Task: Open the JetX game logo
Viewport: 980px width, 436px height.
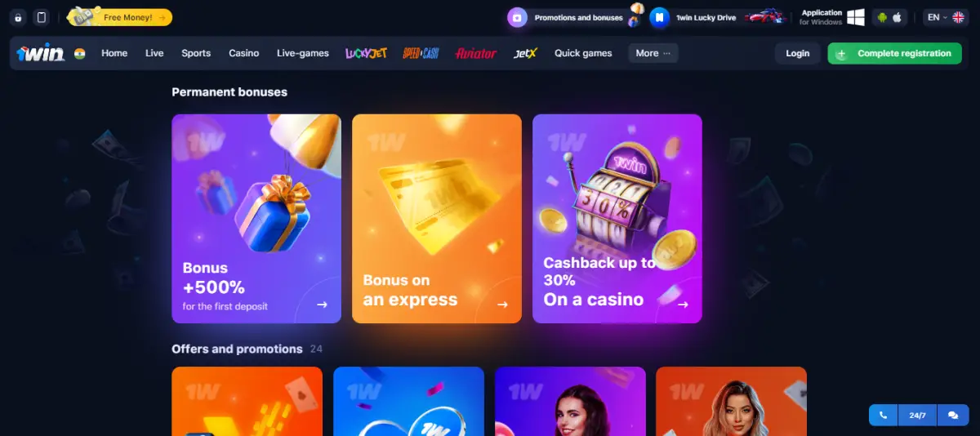Action: pyautogui.click(x=526, y=53)
